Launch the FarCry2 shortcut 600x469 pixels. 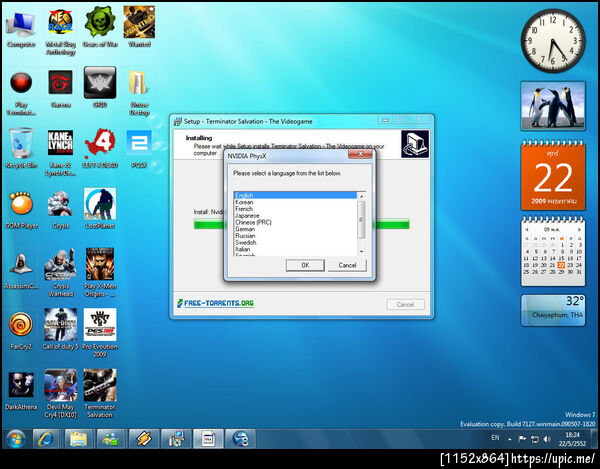coord(21,331)
